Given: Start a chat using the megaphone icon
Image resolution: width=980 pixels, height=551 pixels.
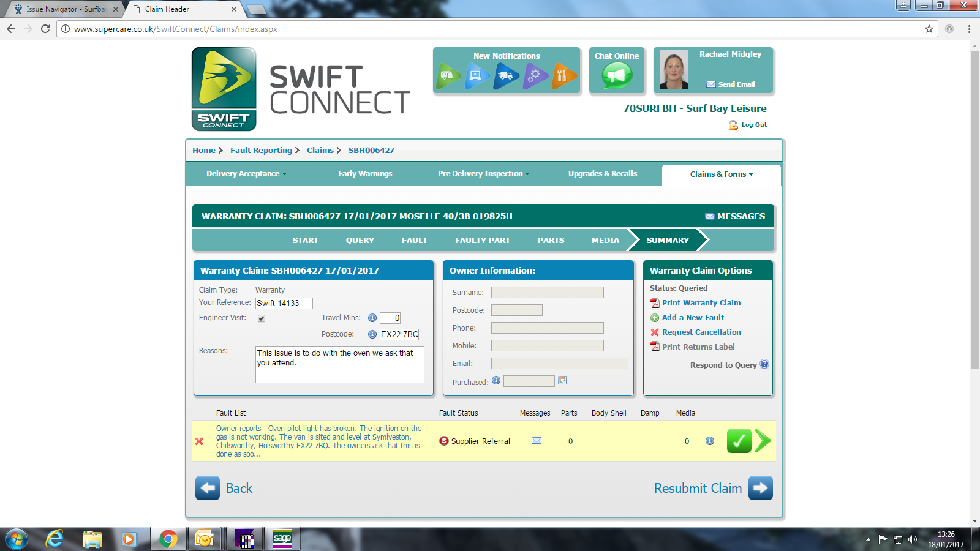Looking at the screenshot, I should coord(616,77).
